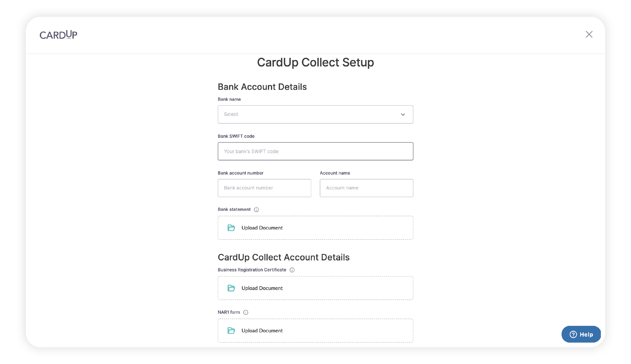The image size is (631, 364).
Task: Focus the Bank SWIFT code field
Action: coord(315,151)
